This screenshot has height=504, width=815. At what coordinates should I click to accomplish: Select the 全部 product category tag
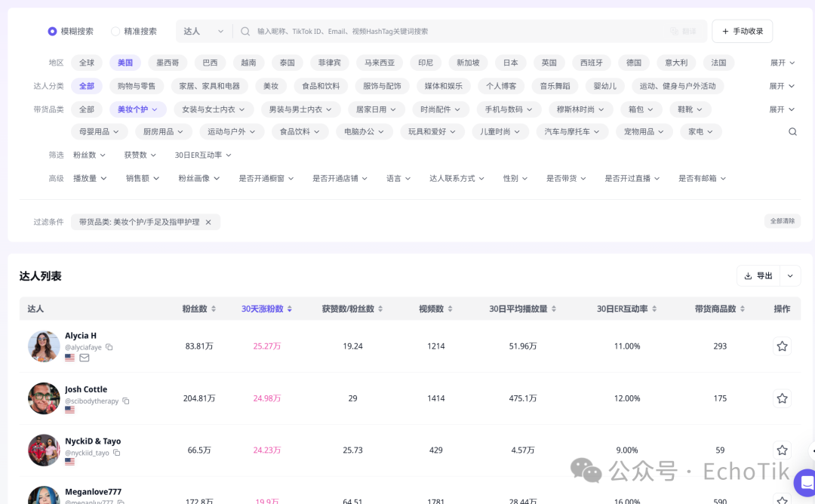tap(87, 109)
